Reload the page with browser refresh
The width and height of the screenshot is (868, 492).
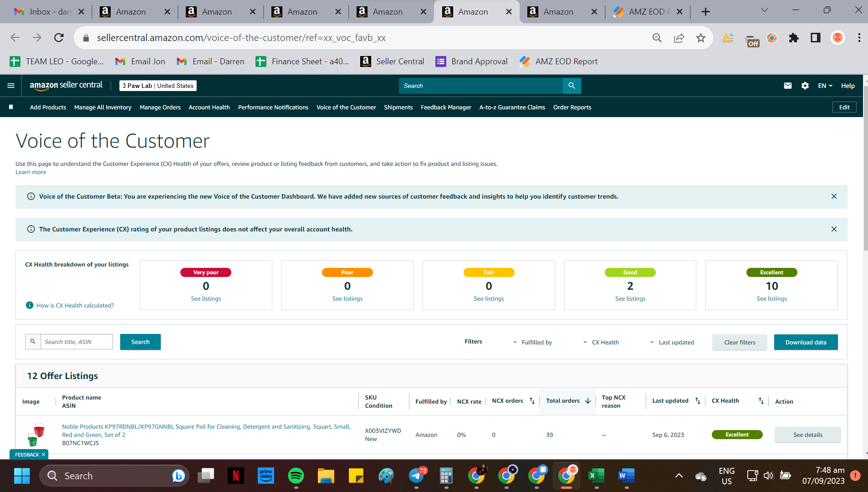click(x=59, y=38)
